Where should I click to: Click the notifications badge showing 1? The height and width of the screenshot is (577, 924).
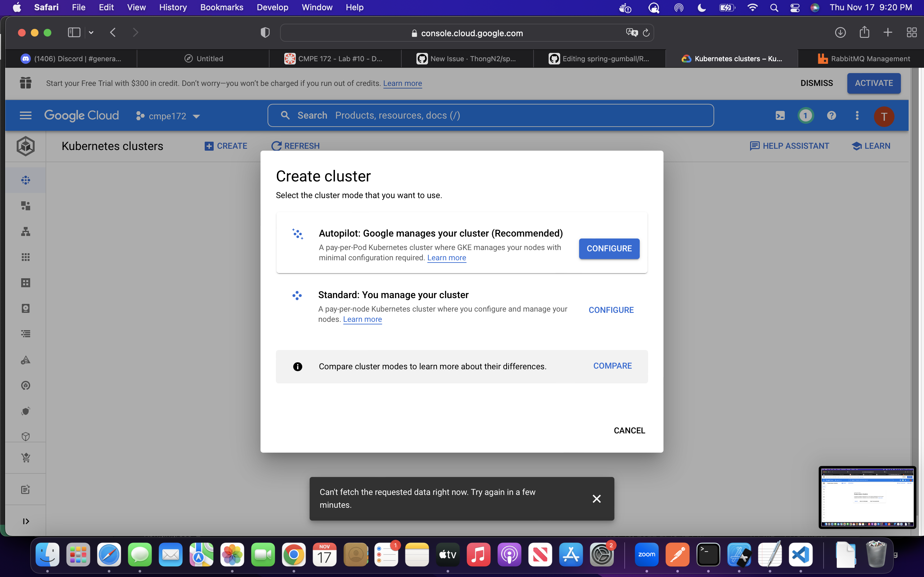[x=805, y=116]
